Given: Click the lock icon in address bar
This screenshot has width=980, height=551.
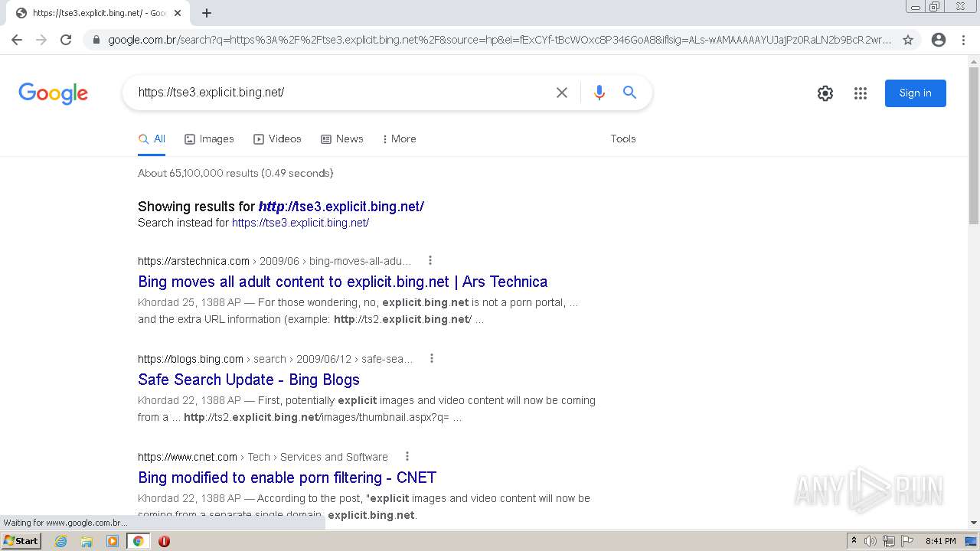Looking at the screenshot, I should [x=96, y=40].
